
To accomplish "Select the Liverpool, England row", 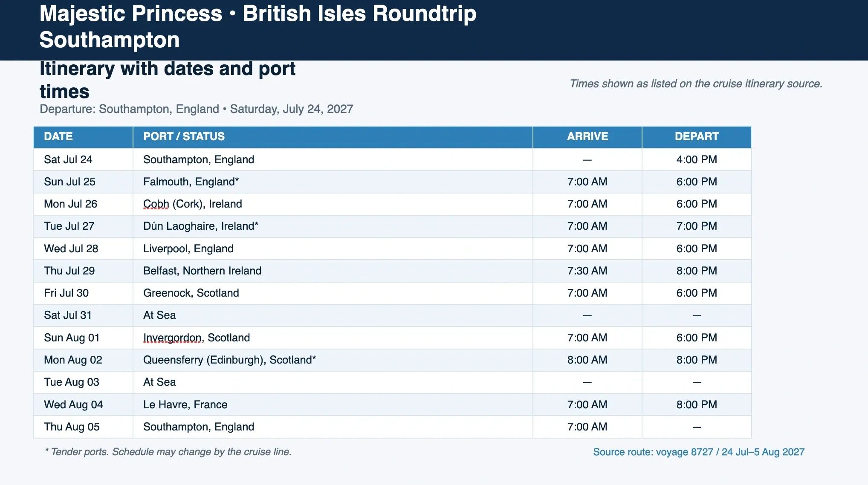I will pos(188,249).
